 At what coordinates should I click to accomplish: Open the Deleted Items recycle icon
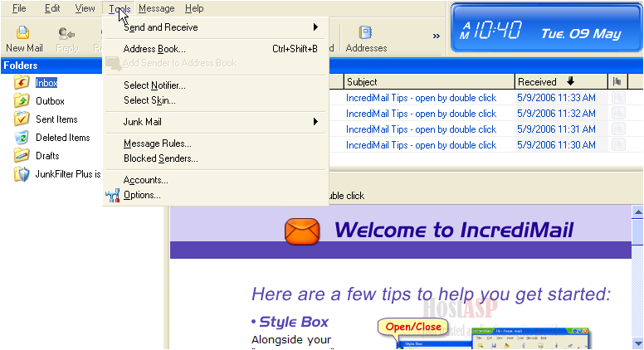(x=22, y=138)
